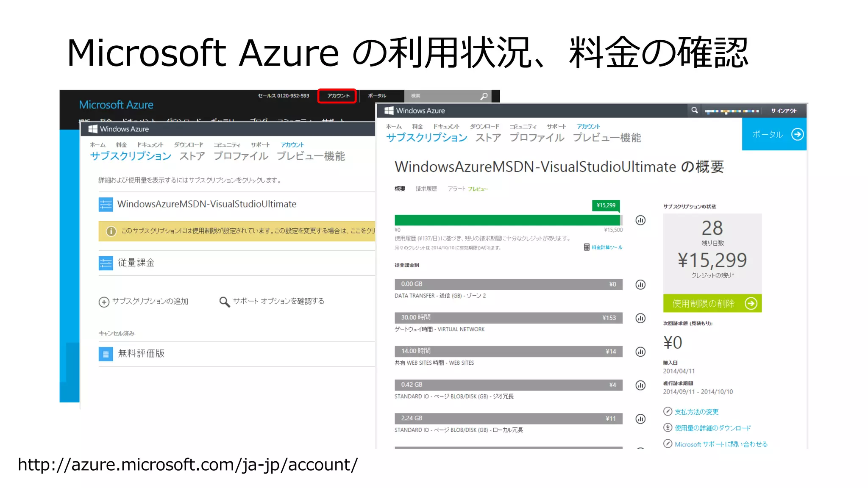Click ダウンロード in right window top menu
Image resolution: width=868 pixels, height=488 pixels.
[484, 126]
